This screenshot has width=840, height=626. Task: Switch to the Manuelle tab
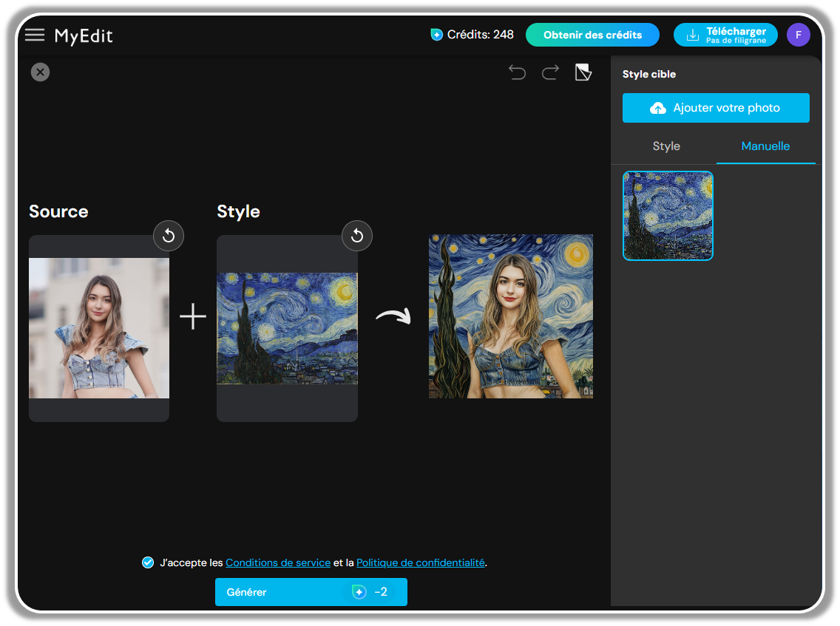[765, 146]
